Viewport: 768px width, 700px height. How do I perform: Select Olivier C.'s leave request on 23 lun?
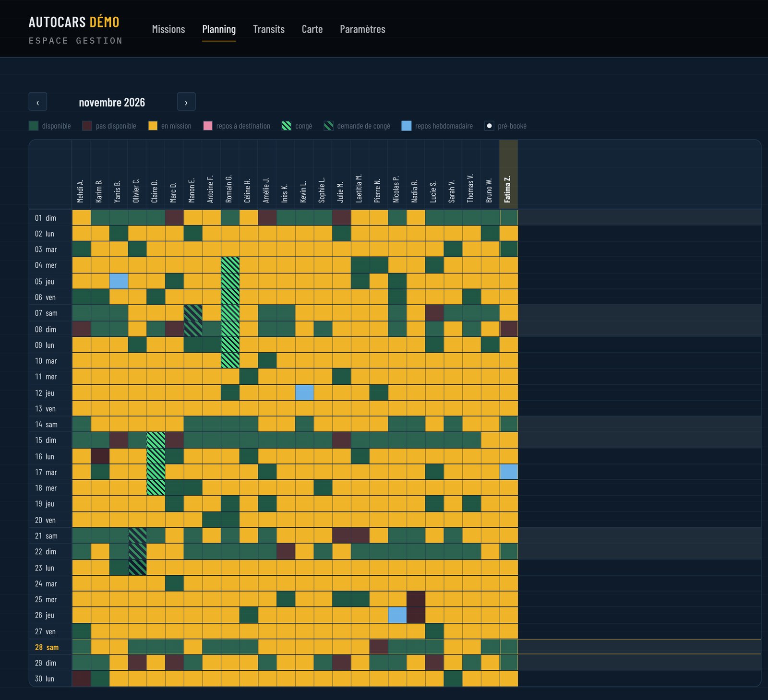click(137, 568)
